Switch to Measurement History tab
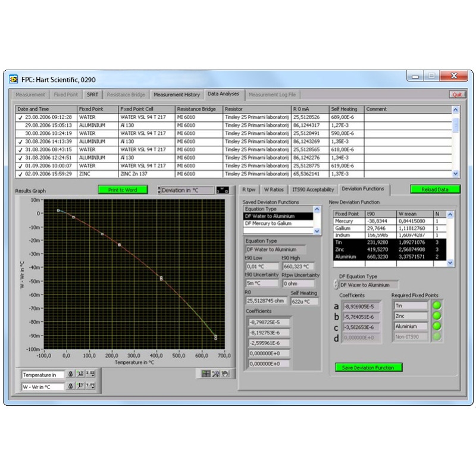476x476 pixels. pos(177,95)
